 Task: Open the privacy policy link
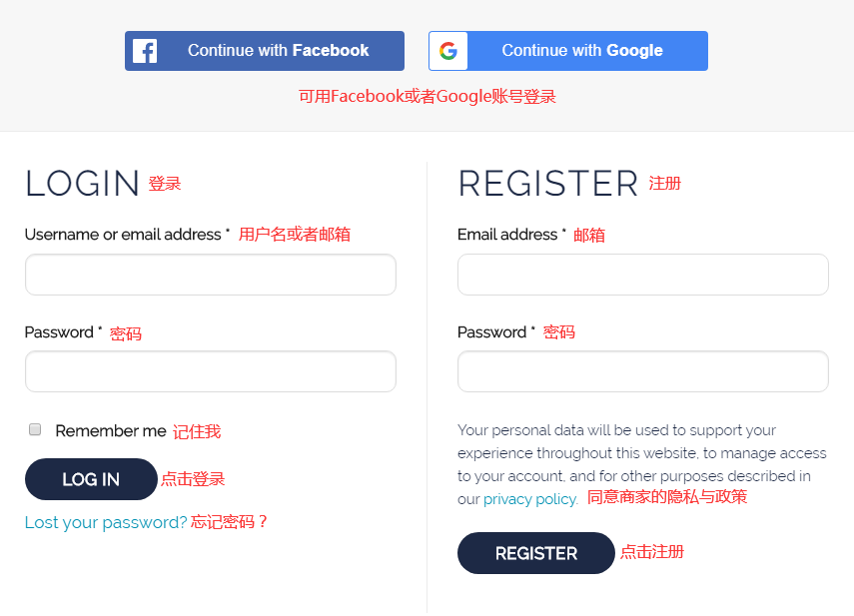[529, 499]
